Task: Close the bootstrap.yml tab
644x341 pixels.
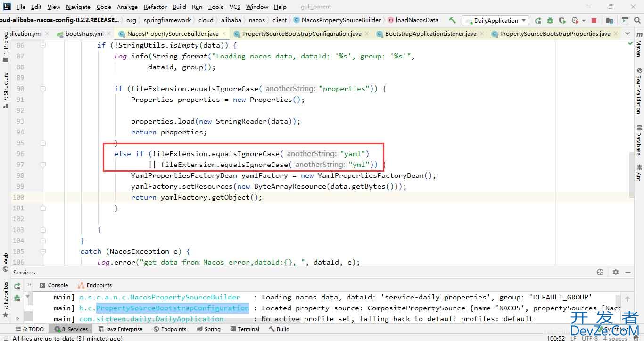Action: 109,34
